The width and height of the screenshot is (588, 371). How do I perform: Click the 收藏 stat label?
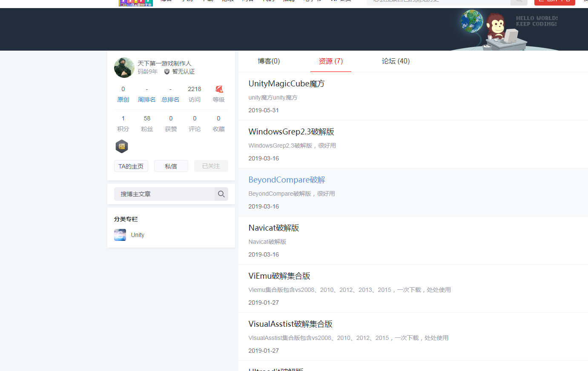pyautogui.click(x=218, y=129)
